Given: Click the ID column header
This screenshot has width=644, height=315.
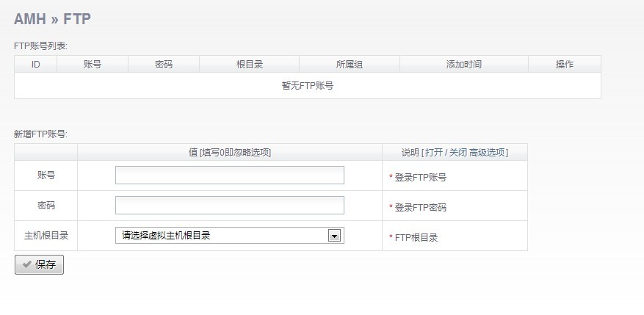Looking at the screenshot, I should tap(35, 65).
